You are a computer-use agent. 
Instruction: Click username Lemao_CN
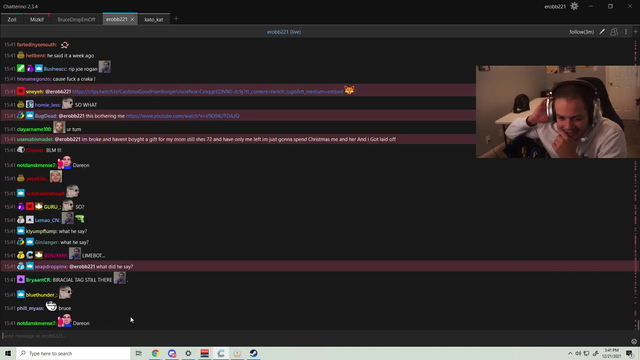tap(47, 220)
